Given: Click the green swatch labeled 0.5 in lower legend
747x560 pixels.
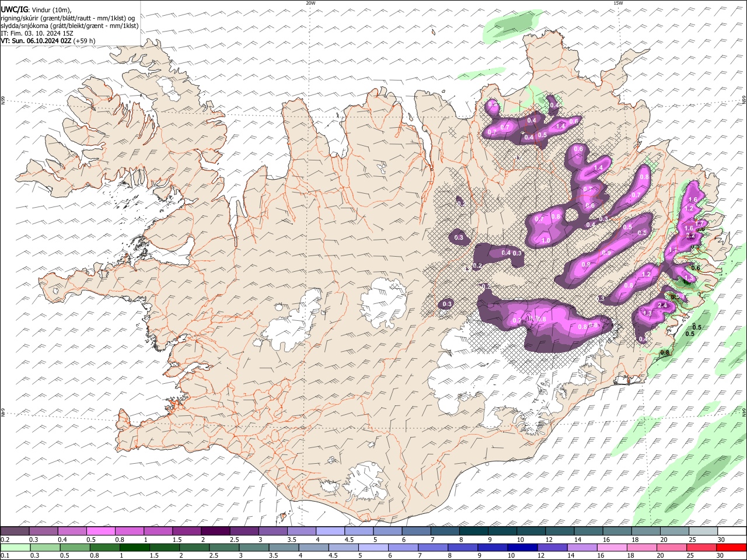Looking at the screenshot, I should (x=75, y=547).
